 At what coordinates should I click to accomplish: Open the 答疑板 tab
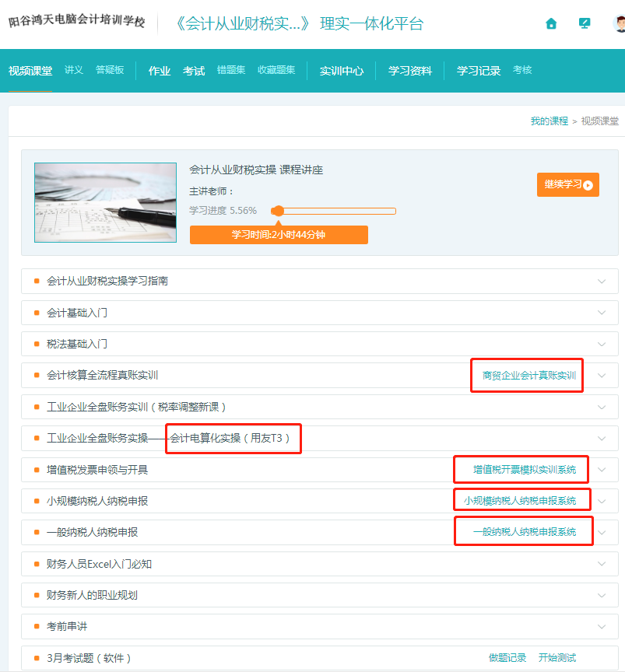coord(110,70)
